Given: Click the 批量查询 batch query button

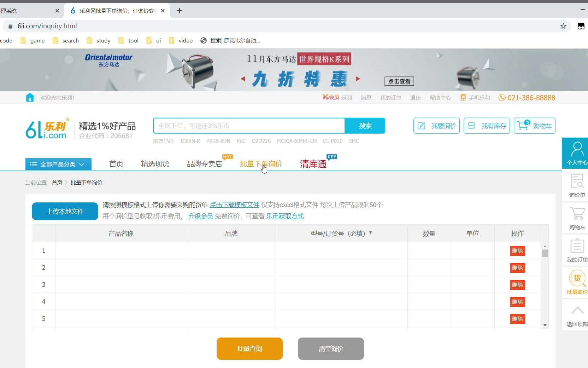Looking at the screenshot, I should coord(249,349).
